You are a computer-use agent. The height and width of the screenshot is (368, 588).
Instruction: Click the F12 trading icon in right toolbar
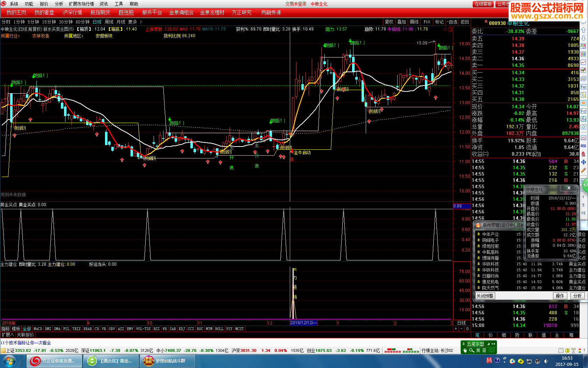583,111
